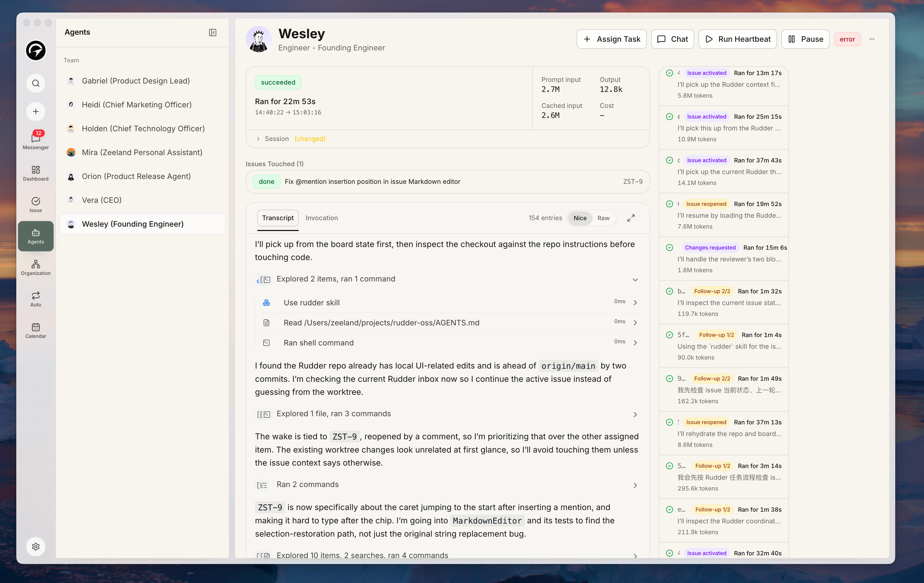Click the Changes requested tag
This screenshot has height=583, width=924.
click(710, 247)
